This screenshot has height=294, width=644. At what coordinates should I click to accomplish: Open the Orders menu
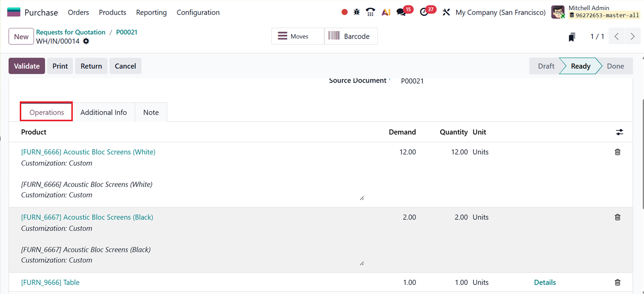point(78,12)
